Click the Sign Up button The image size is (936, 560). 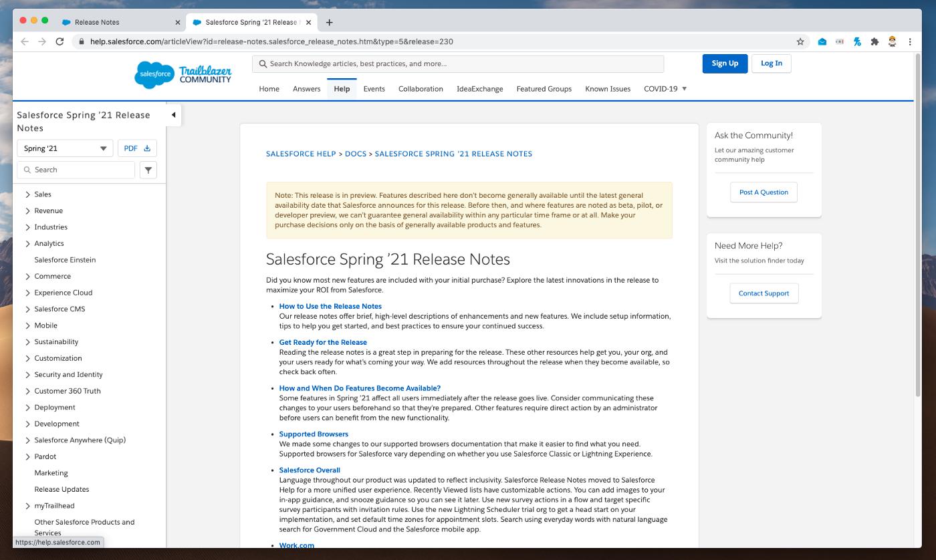(725, 63)
